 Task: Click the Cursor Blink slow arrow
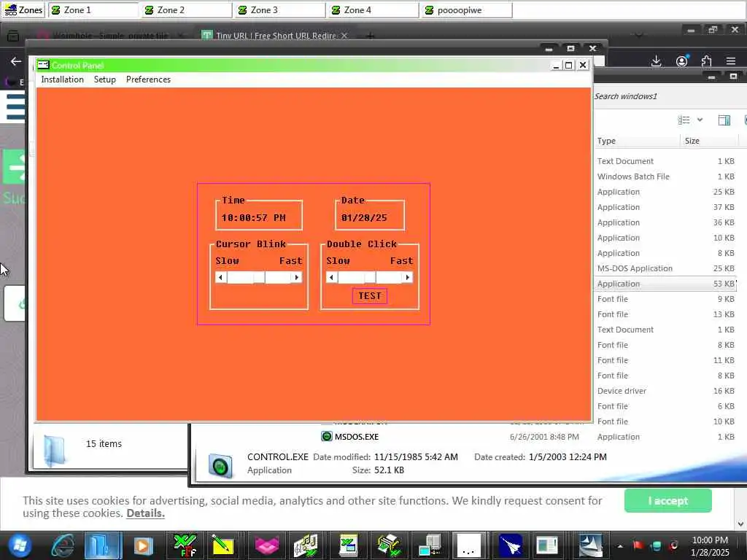pyautogui.click(x=220, y=277)
